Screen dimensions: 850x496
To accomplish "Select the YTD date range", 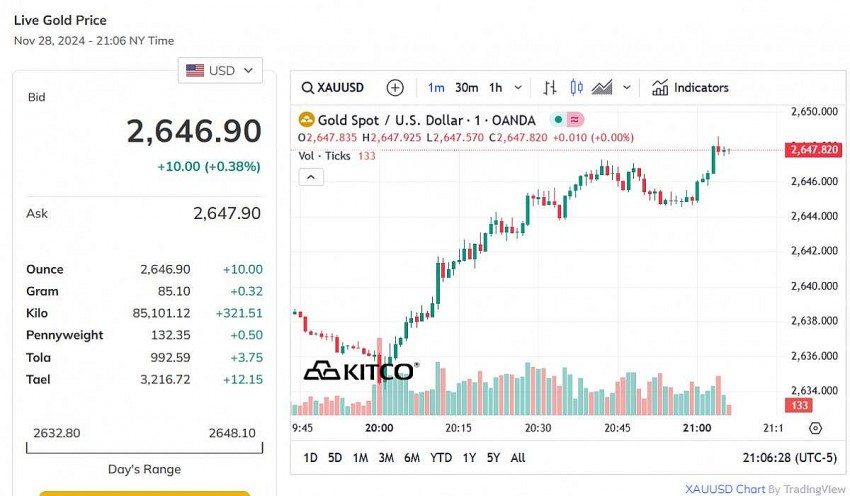I will coord(441,458).
